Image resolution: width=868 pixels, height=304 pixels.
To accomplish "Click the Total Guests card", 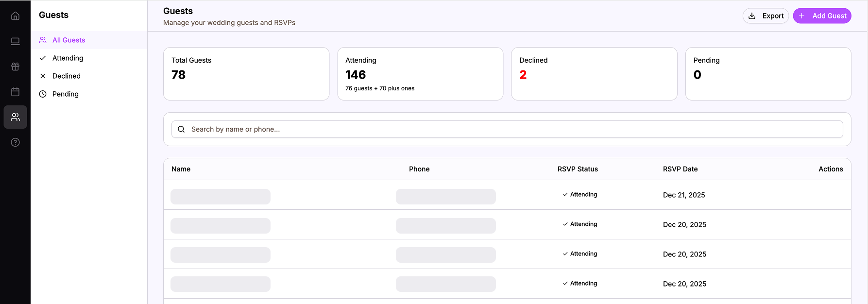I will [x=246, y=74].
